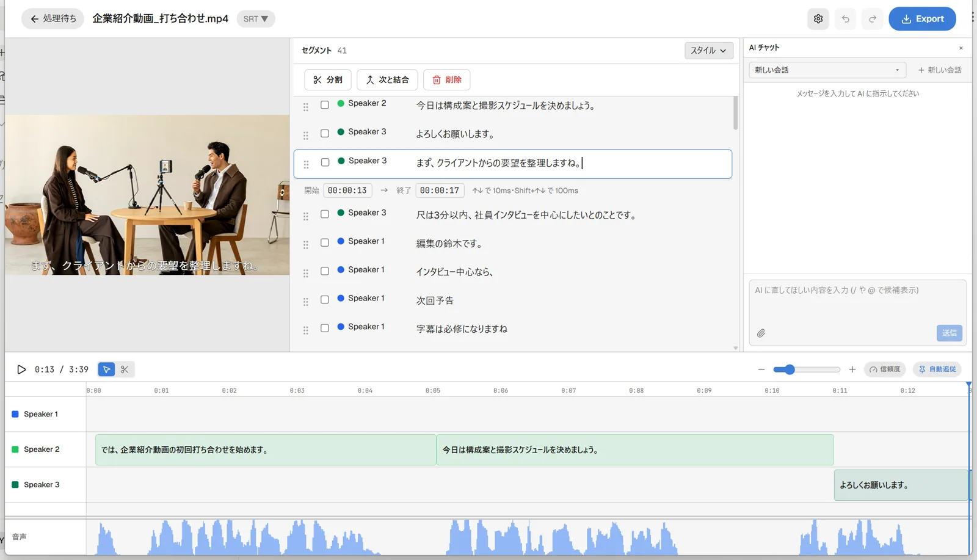The image size is (977, 560).
Task: Click the 分割 split button
Action: tap(328, 80)
